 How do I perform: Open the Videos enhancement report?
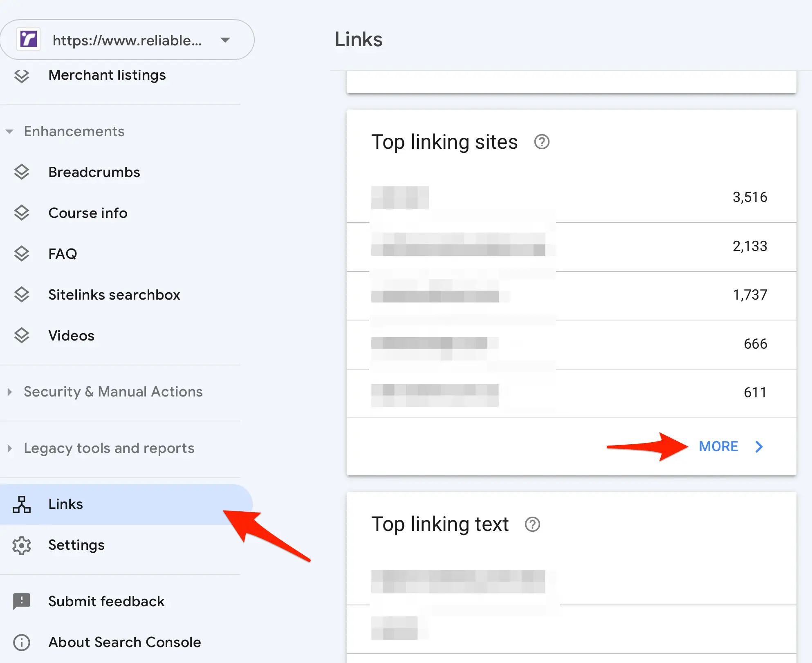71,336
